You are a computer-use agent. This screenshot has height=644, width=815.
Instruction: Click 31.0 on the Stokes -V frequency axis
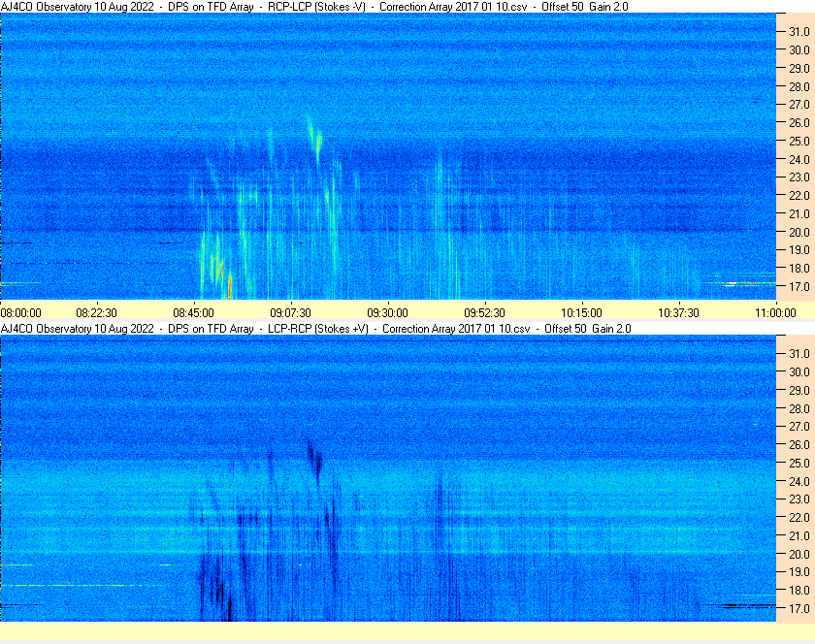point(799,32)
